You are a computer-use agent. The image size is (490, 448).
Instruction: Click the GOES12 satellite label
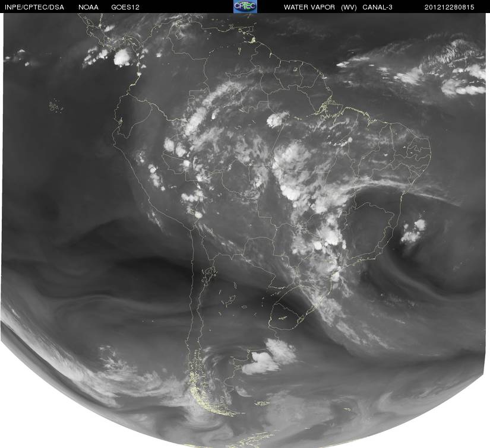(125, 7)
